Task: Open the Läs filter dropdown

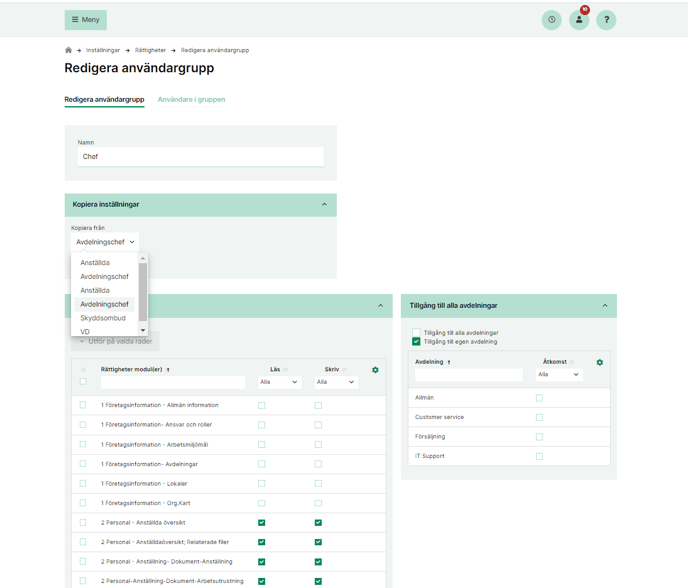Action: pyautogui.click(x=279, y=382)
